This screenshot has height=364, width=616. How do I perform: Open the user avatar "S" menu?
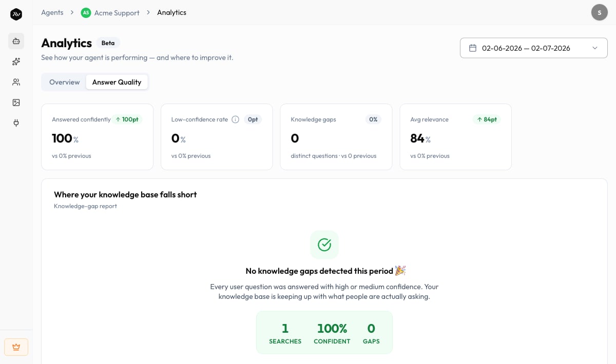600,12
